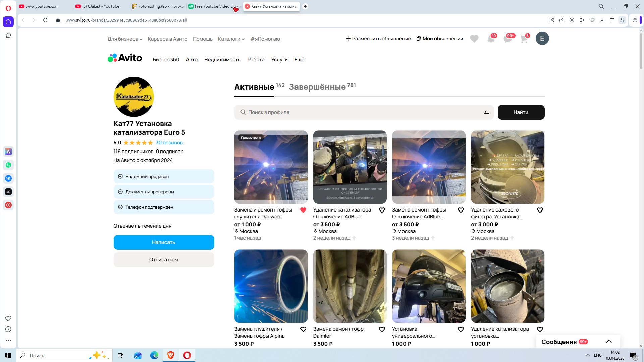Click the Написать button
This screenshot has width=644, height=362.
(164, 242)
